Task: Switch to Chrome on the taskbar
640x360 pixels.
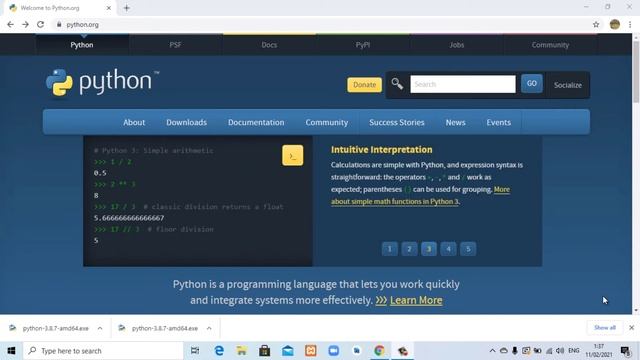Action: pos(379,351)
